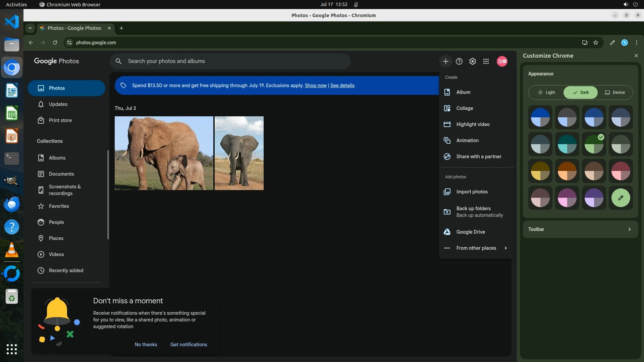
Task: Open the help question mark icon
Action: pos(459,61)
